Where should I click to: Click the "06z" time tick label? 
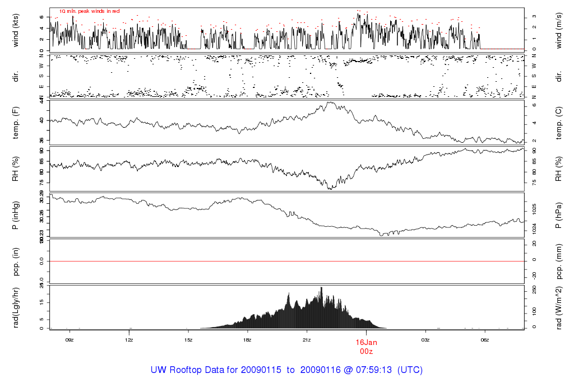tap(485, 340)
